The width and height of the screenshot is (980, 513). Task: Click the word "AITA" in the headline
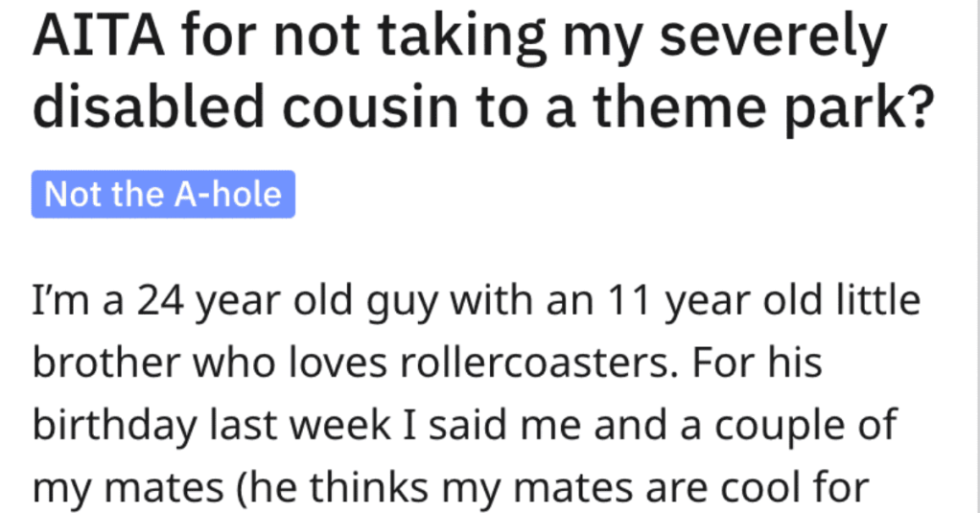point(98,36)
